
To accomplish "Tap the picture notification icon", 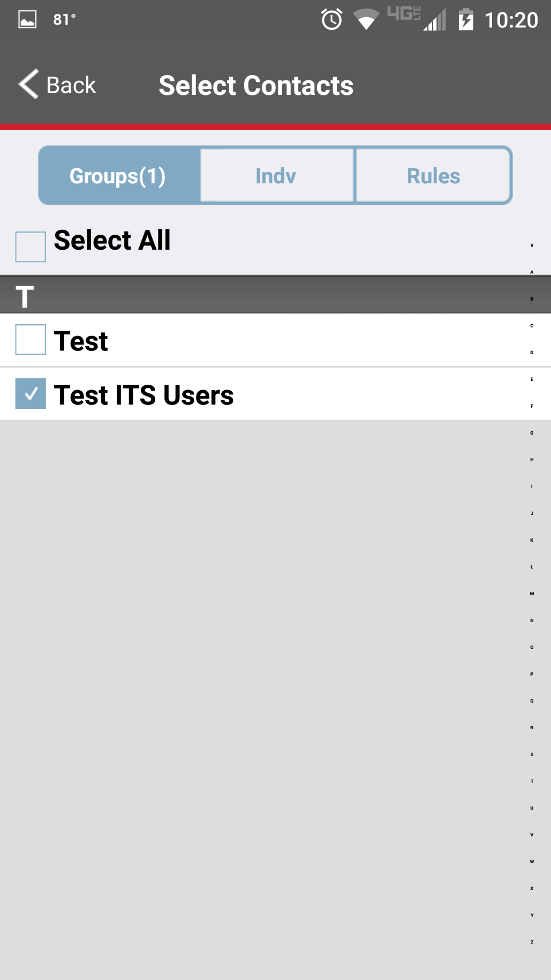I will click(x=27, y=20).
